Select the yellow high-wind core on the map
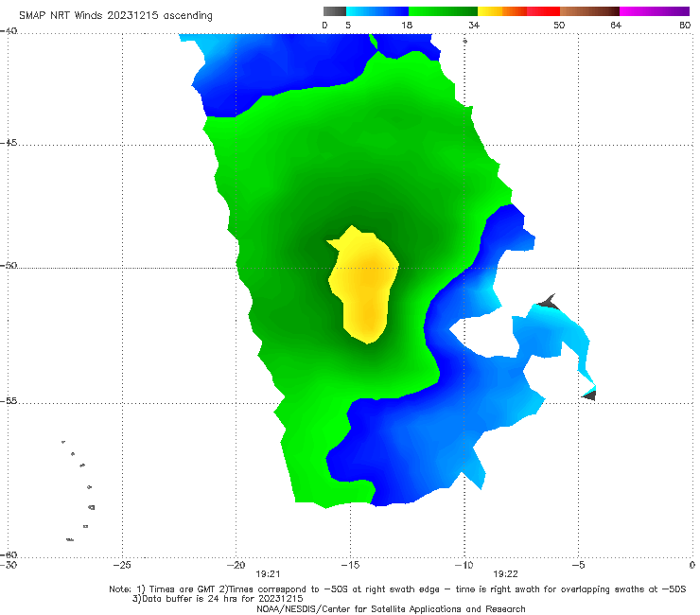Viewport: 700px width, 615px height. (364, 286)
